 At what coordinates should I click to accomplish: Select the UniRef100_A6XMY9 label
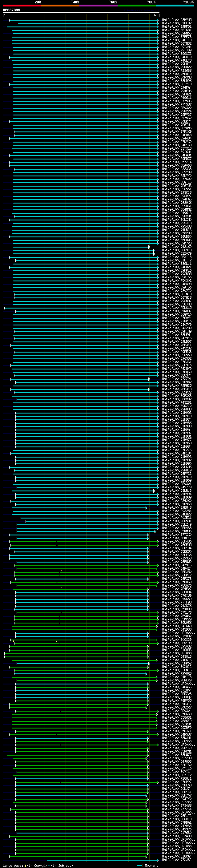click(176, 369)
